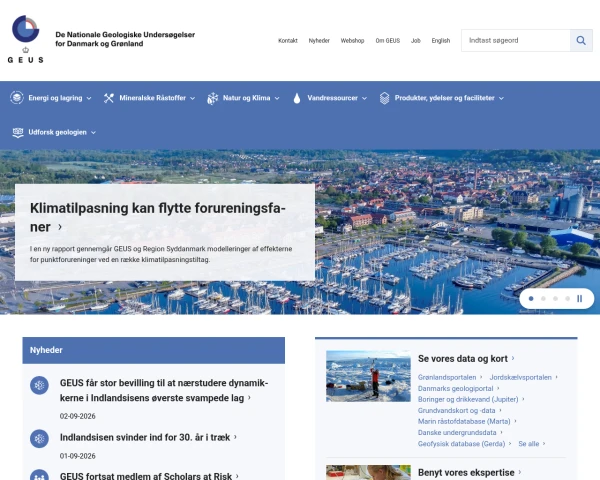Open the Kontakt top menu item
600x480 pixels.
click(x=288, y=41)
